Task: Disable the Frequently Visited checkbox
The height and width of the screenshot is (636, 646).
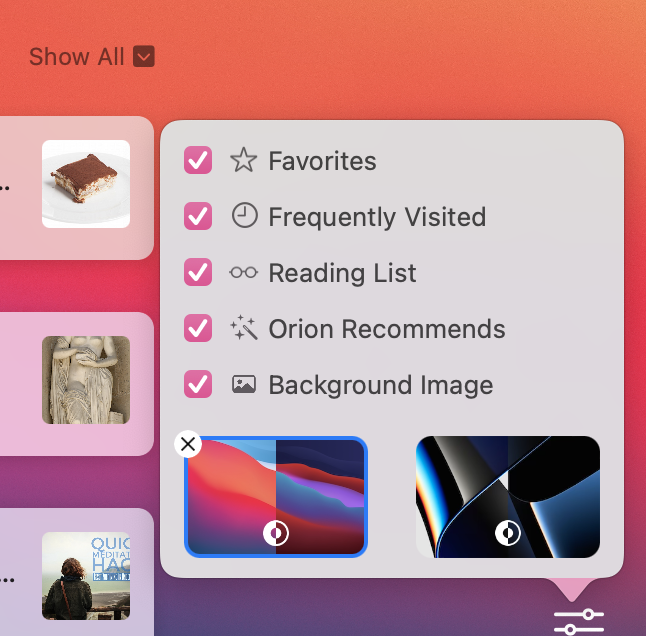Action: point(198,216)
